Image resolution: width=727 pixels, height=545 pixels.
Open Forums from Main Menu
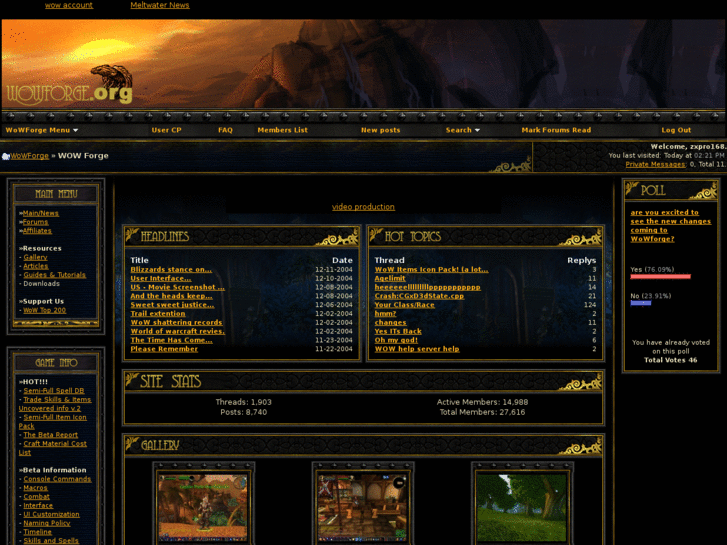click(35, 222)
